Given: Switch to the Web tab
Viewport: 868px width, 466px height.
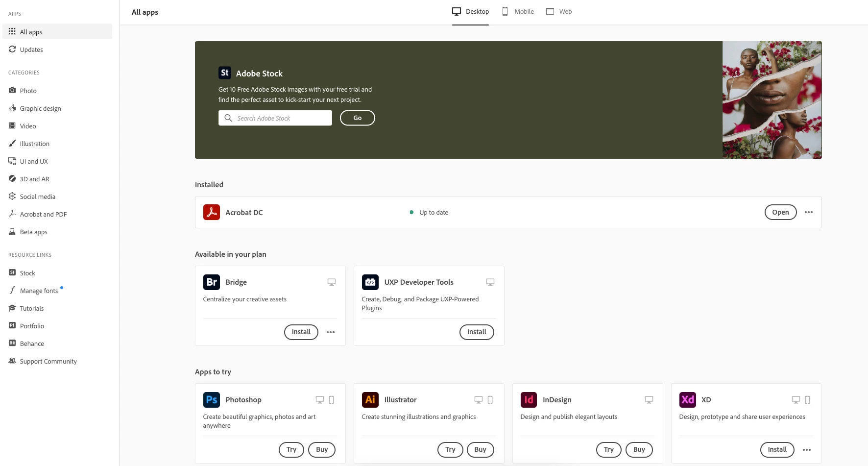Looking at the screenshot, I should pos(559,12).
